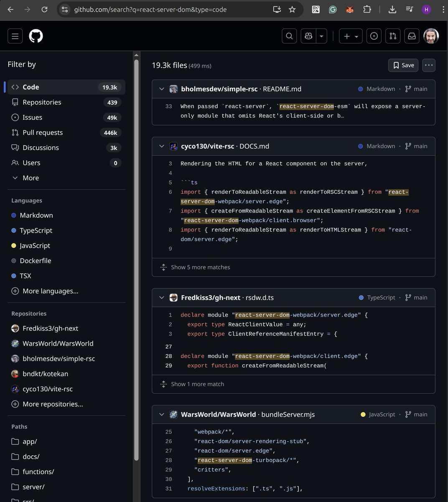Open the bholmesdev/simple-rsc repository title link
Image resolution: width=448 pixels, height=502 pixels.
click(219, 89)
